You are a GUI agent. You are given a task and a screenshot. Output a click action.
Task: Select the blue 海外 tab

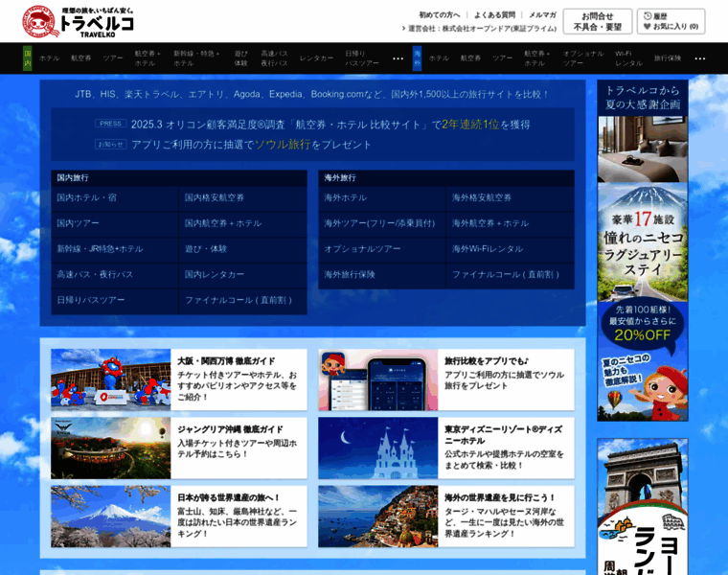(x=417, y=58)
